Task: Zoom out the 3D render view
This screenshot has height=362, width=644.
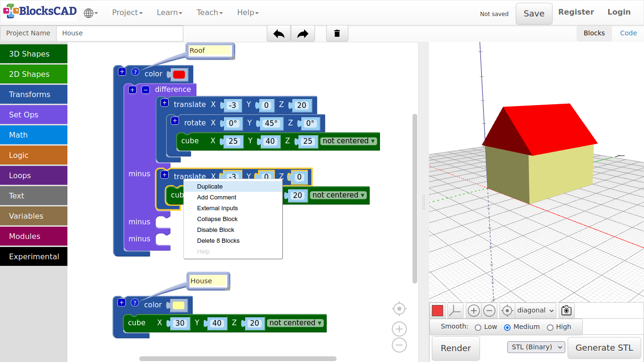Action: pyautogui.click(x=489, y=311)
